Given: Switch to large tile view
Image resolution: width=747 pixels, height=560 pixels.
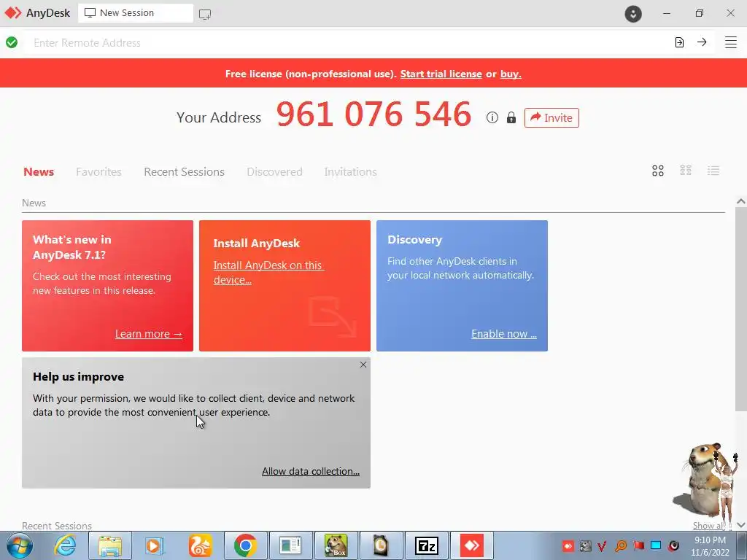Looking at the screenshot, I should 658,171.
